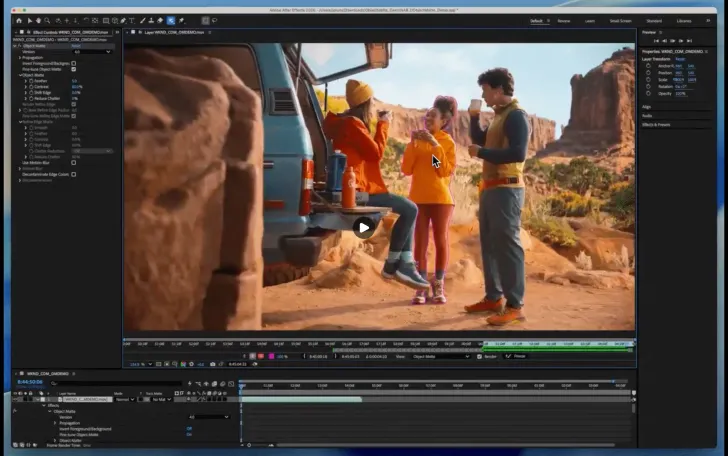The image size is (728, 456).
Task: Switch to the Standard workspace
Action: point(654,21)
